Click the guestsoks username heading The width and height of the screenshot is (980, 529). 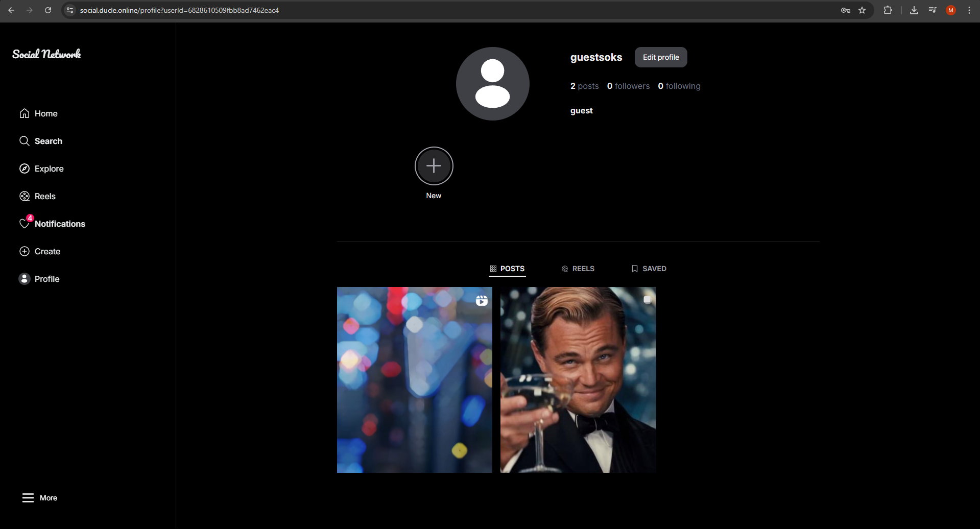(596, 57)
